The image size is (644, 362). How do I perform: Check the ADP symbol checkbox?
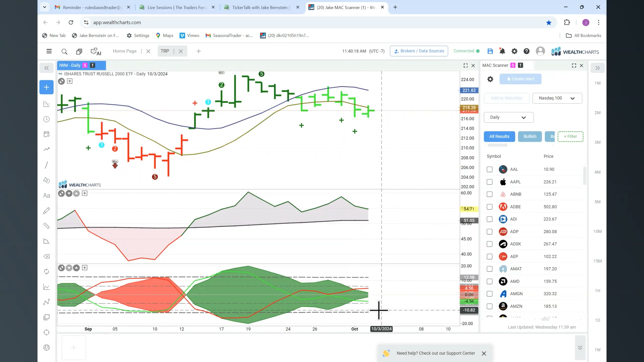[x=489, y=232]
